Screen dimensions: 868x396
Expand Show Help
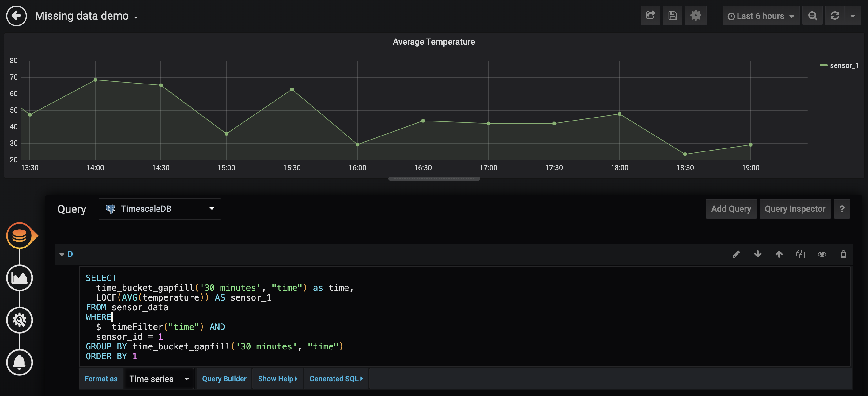(278, 379)
